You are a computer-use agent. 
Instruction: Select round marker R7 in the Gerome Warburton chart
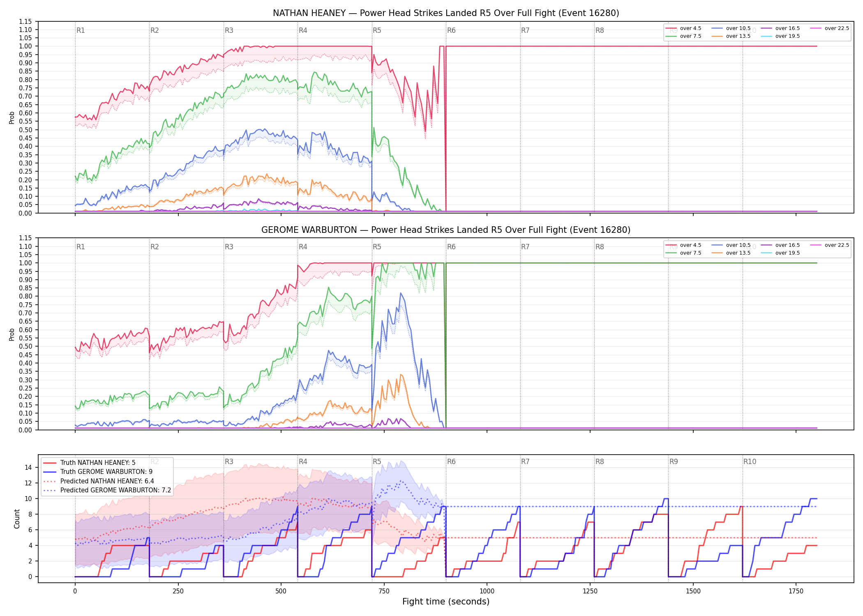[525, 247]
